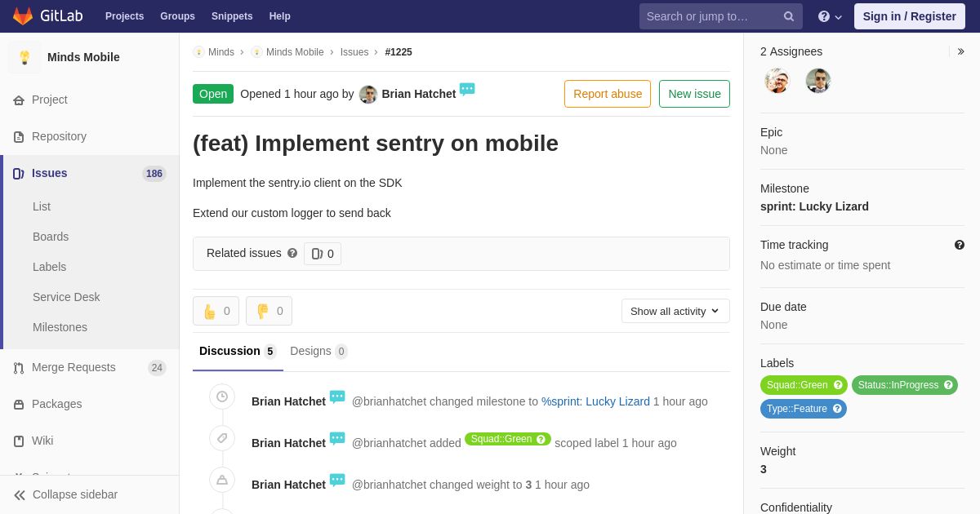Open the Help question mark menu

(x=830, y=16)
